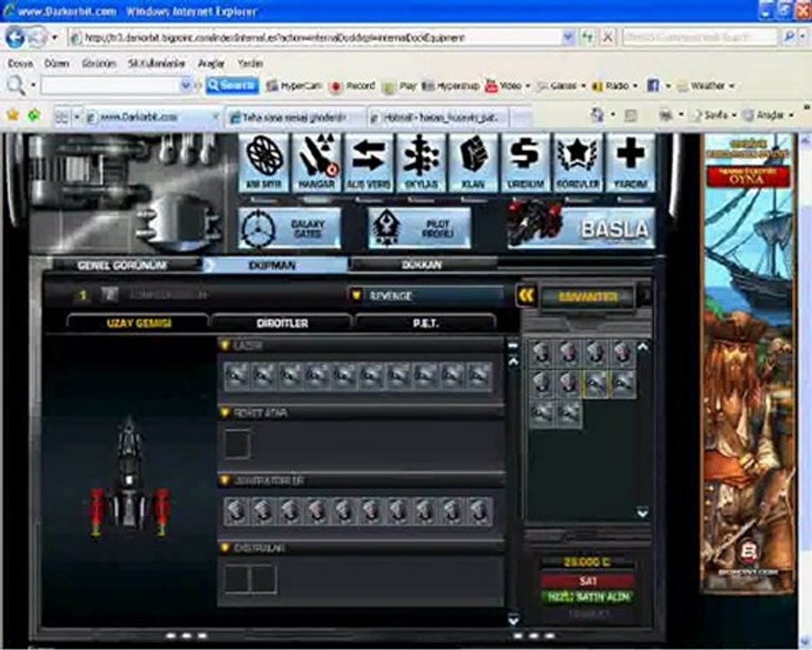Image resolution: width=812 pixels, height=650 pixels.
Task: Select ship configuration 2
Action: (109, 295)
